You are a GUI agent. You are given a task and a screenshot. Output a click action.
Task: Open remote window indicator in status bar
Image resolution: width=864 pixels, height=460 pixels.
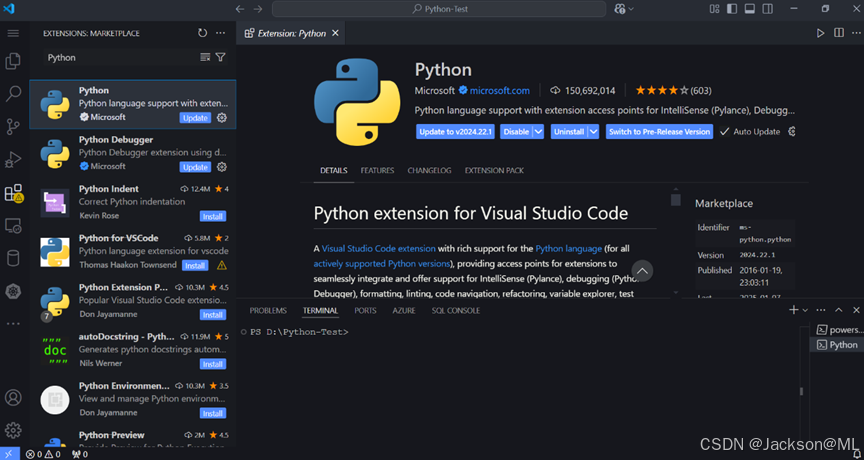[9, 454]
